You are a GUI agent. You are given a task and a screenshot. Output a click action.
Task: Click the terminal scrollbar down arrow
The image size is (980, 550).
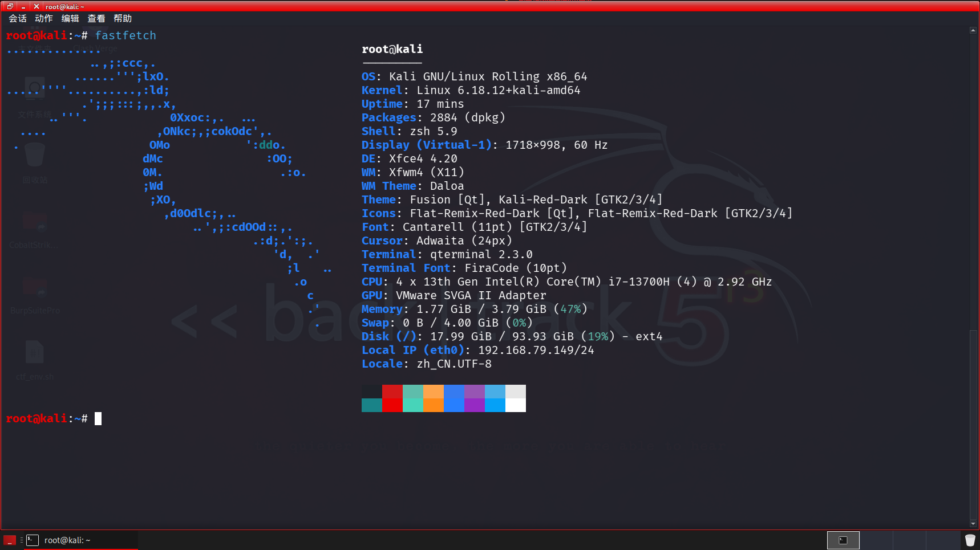pyautogui.click(x=973, y=524)
